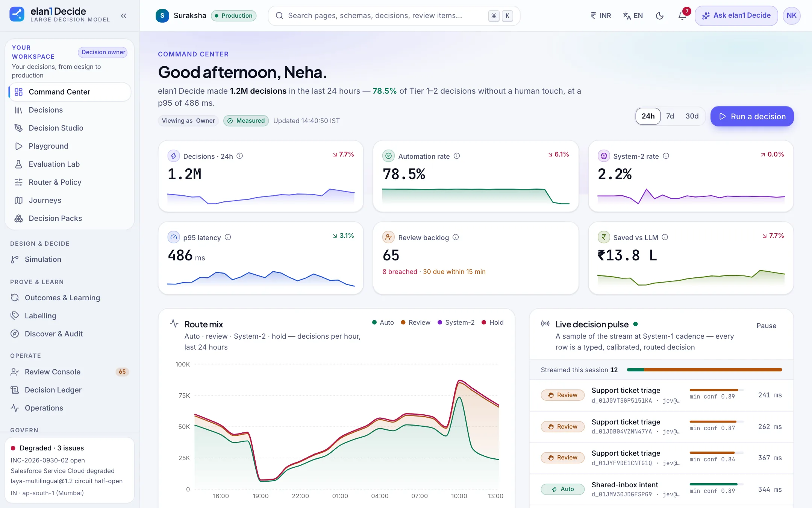Viewport: 812px width, 508px height.
Task: Click the info icon beside Saved vs LLM
Action: point(665,237)
